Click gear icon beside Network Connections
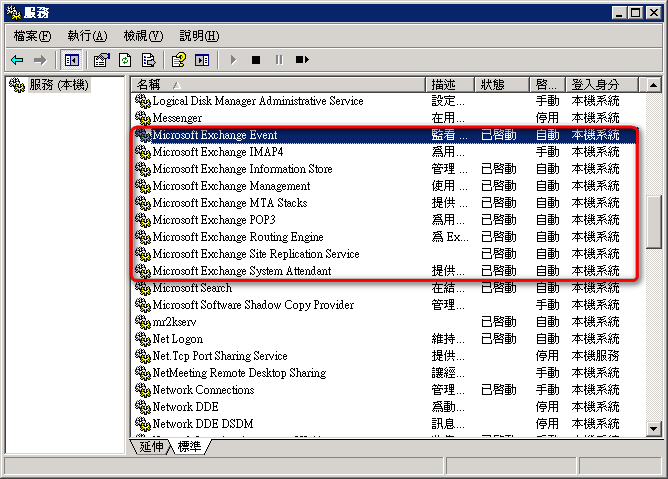Image resolution: width=668 pixels, height=479 pixels. point(143,390)
